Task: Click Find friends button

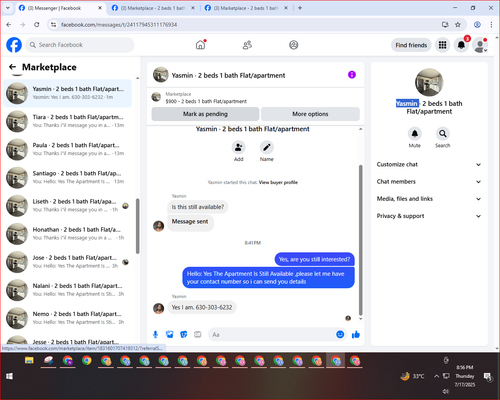Action: coord(411,45)
